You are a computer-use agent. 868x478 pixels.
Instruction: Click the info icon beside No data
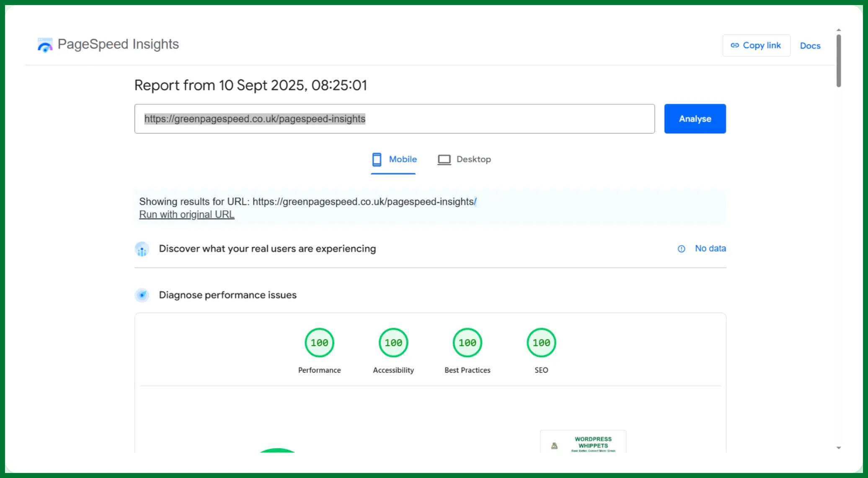[x=682, y=249]
